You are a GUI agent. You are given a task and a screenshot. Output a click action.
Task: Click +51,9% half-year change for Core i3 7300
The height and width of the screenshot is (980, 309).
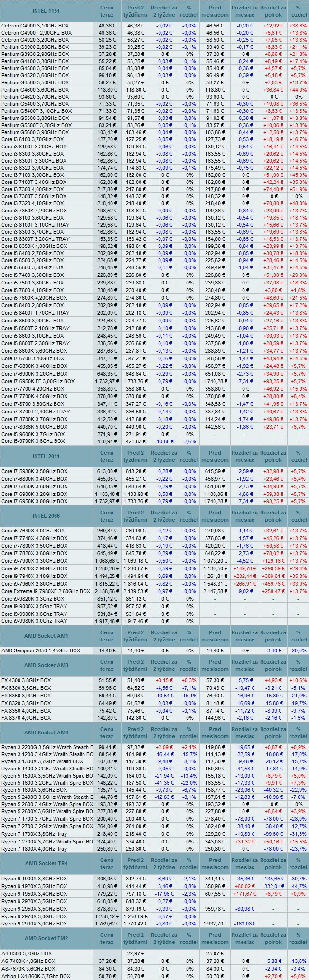298,189
